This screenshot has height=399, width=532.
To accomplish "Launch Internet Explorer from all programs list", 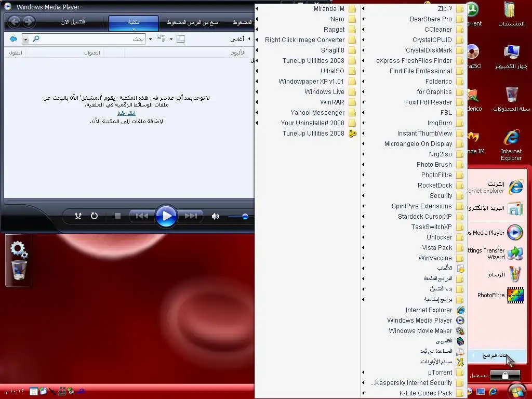I will click(x=413, y=310).
